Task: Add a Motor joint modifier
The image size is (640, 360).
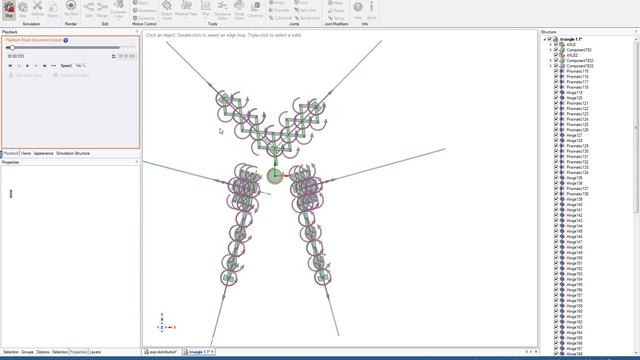Action: coord(336,2)
